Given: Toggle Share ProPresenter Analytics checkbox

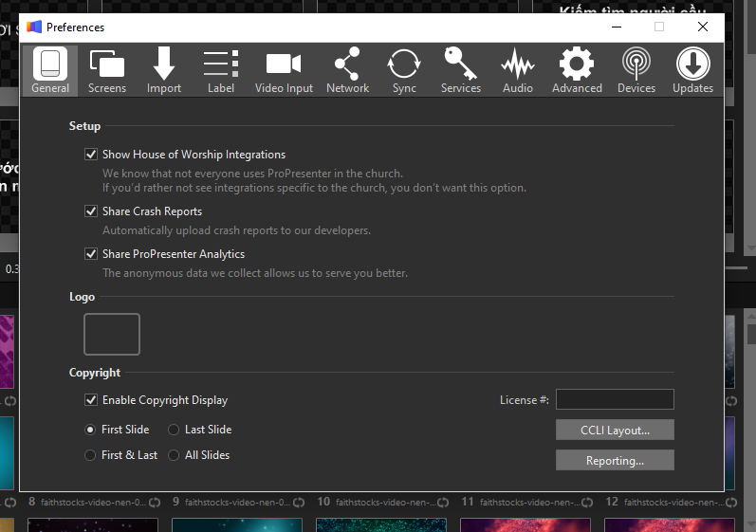Looking at the screenshot, I should pos(91,254).
